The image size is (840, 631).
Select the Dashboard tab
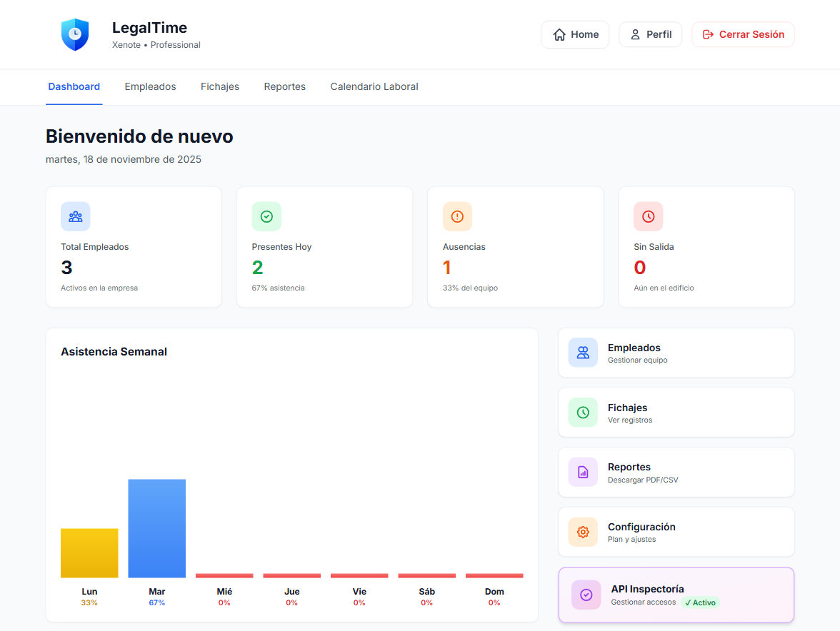point(74,86)
